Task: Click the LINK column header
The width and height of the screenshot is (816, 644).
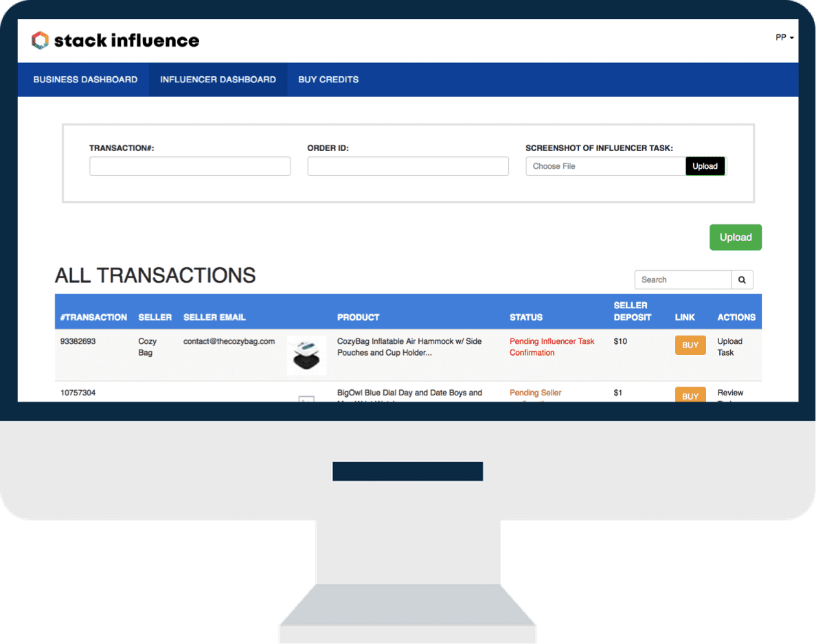Action: tap(685, 317)
